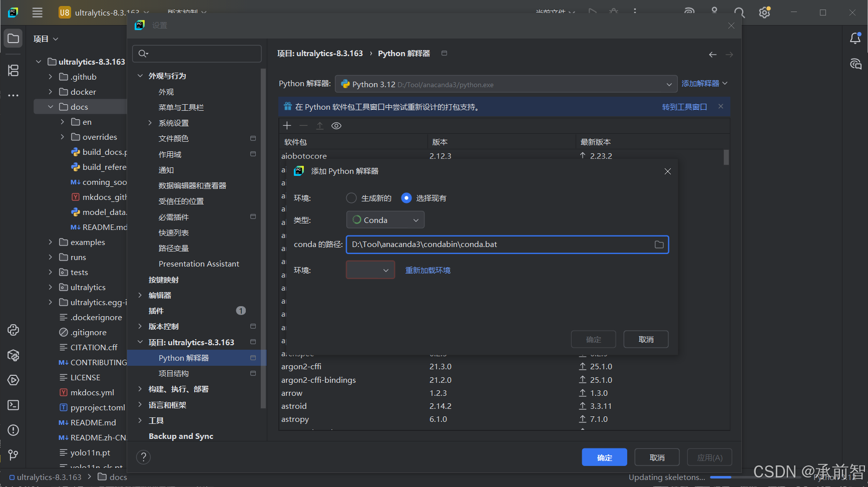Image resolution: width=868 pixels, height=487 pixels.
Task: Open the AI Assistant panel icon
Action: [855, 64]
